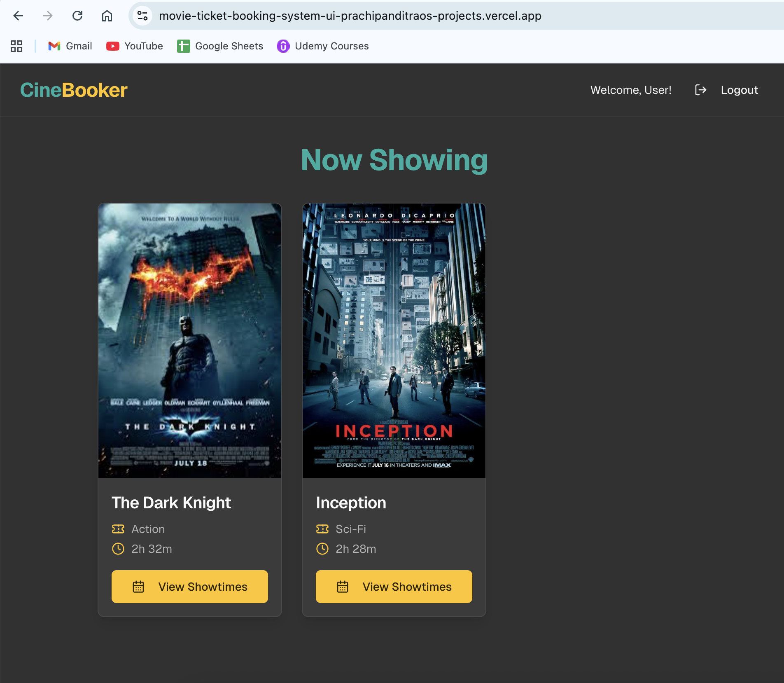
Task: Click the Action genre label
Action: [148, 529]
